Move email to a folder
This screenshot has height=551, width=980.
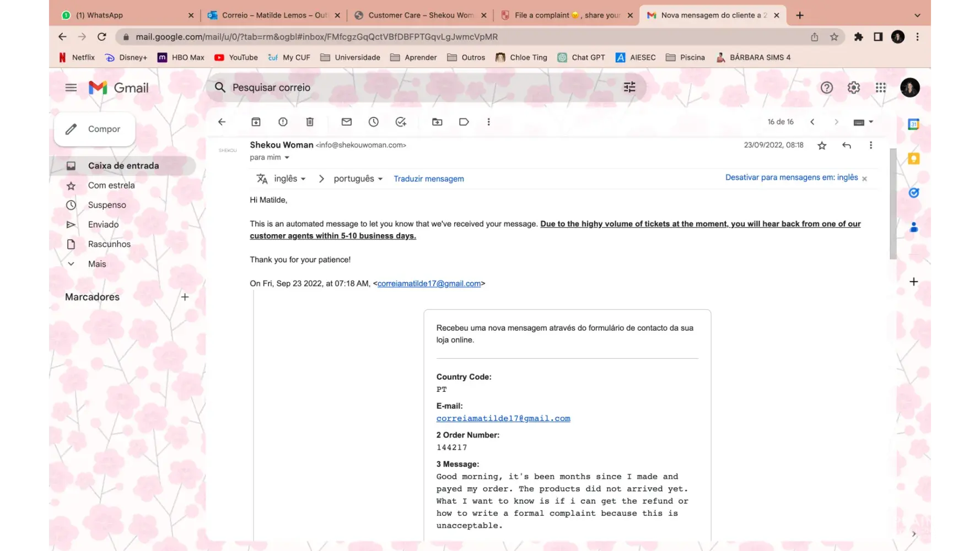point(437,122)
